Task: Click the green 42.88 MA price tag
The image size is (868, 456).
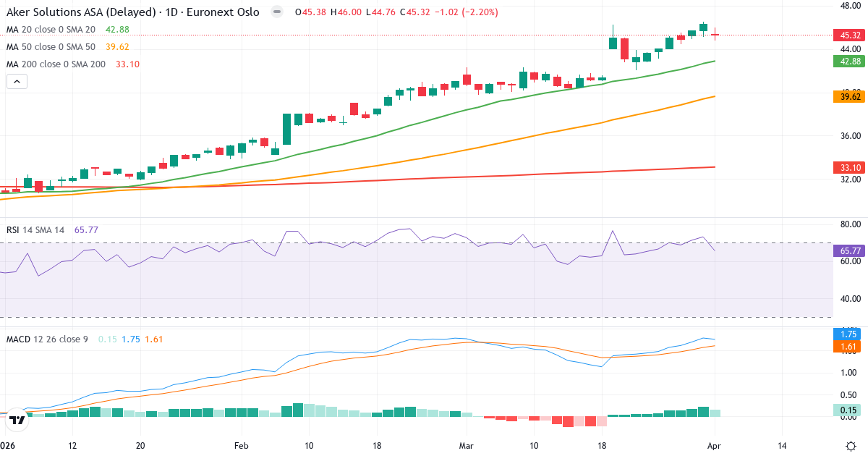Action: [x=850, y=62]
